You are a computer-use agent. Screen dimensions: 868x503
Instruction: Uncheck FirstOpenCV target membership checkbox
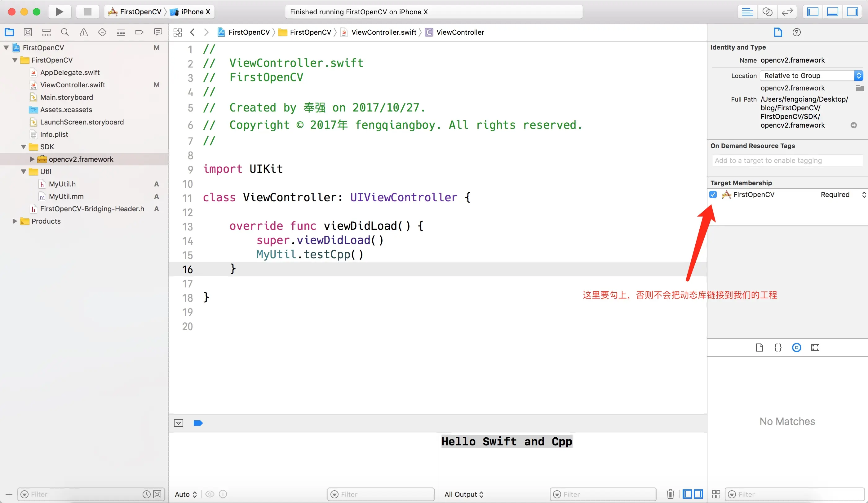pos(713,195)
